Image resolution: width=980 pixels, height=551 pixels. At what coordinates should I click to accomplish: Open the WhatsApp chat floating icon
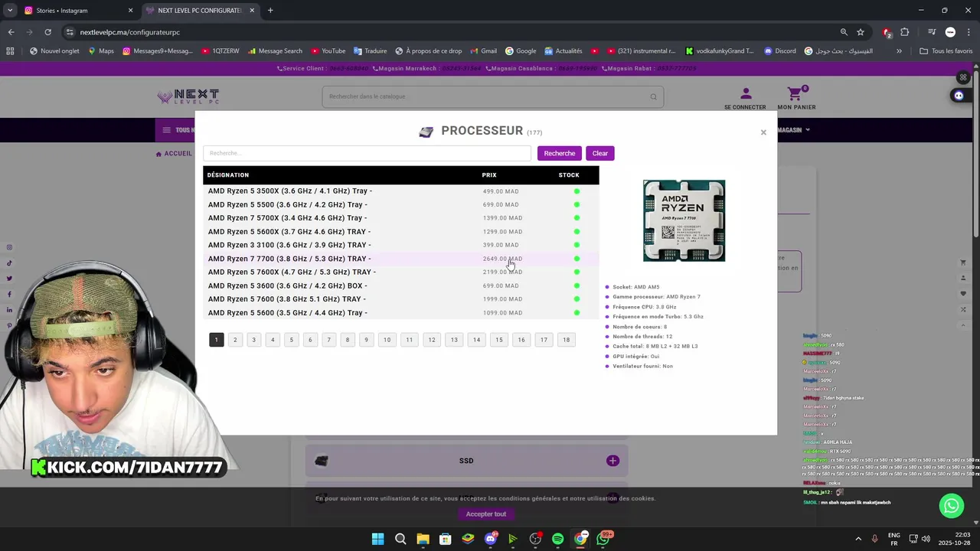pyautogui.click(x=952, y=505)
